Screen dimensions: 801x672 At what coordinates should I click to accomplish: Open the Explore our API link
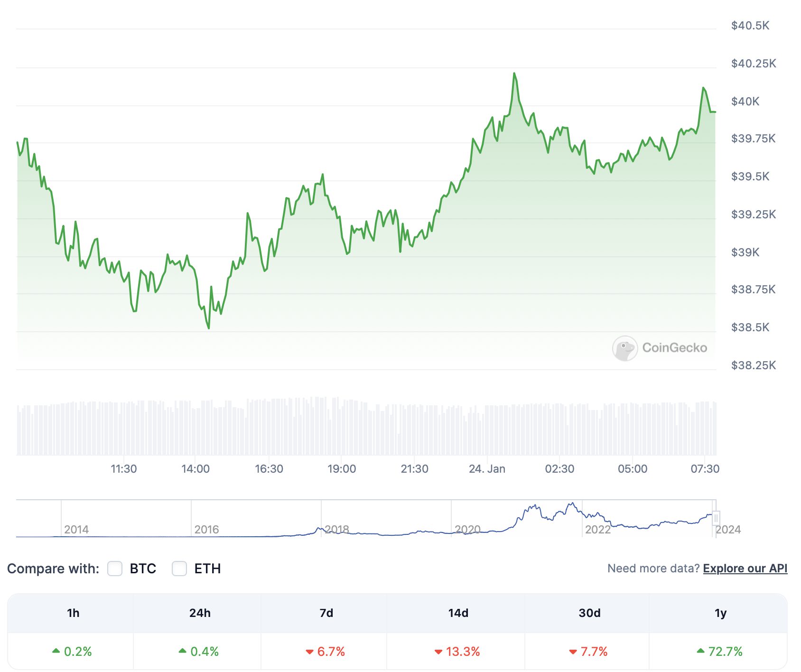point(745,568)
